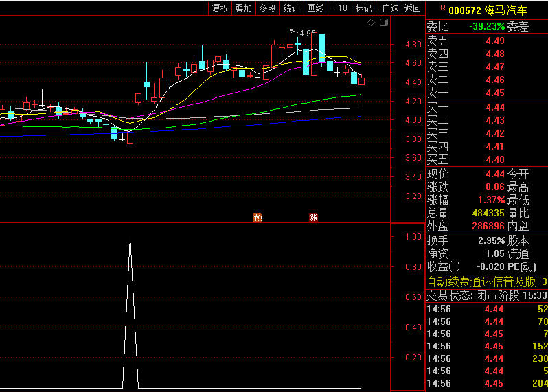Open the 复权 adjustment menu
This screenshot has height=392, width=548.
tap(220, 8)
